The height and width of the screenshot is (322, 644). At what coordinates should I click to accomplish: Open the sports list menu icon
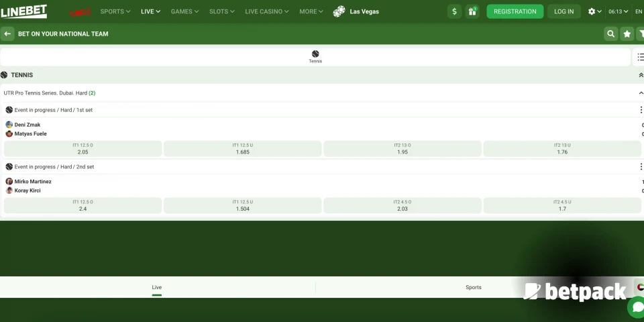tap(640, 57)
